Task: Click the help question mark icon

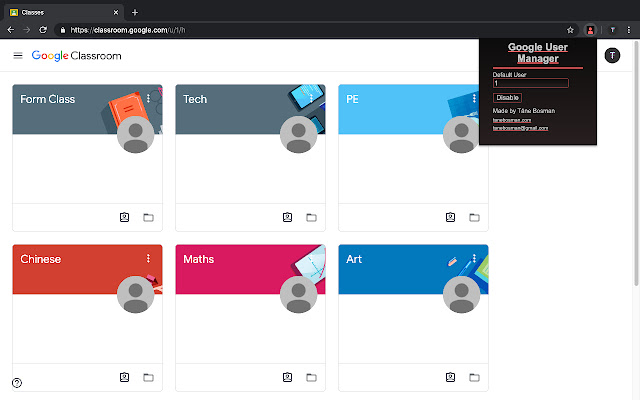Action: click(x=17, y=383)
